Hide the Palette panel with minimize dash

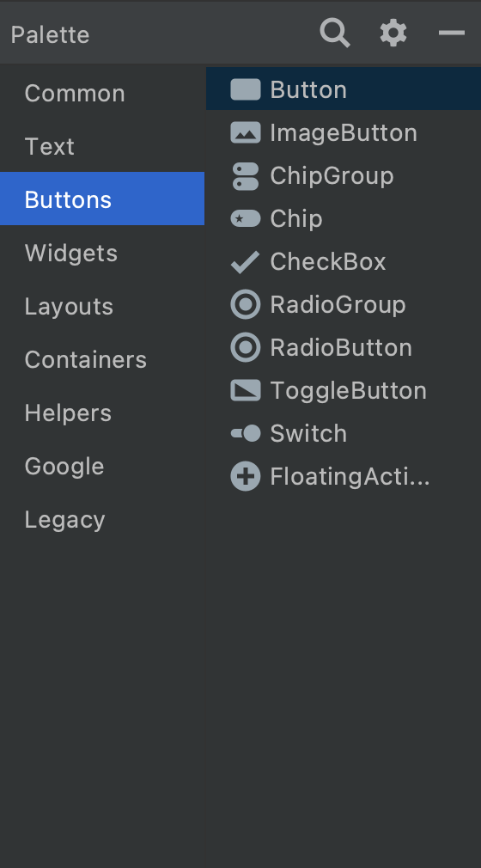coord(452,34)
